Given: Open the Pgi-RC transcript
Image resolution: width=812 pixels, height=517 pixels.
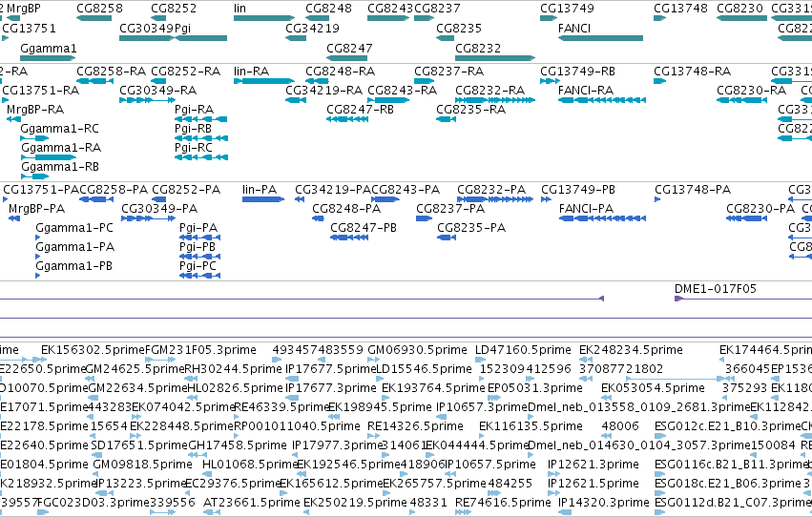Looking at the screenshot, I should click(x=201, y=157).
